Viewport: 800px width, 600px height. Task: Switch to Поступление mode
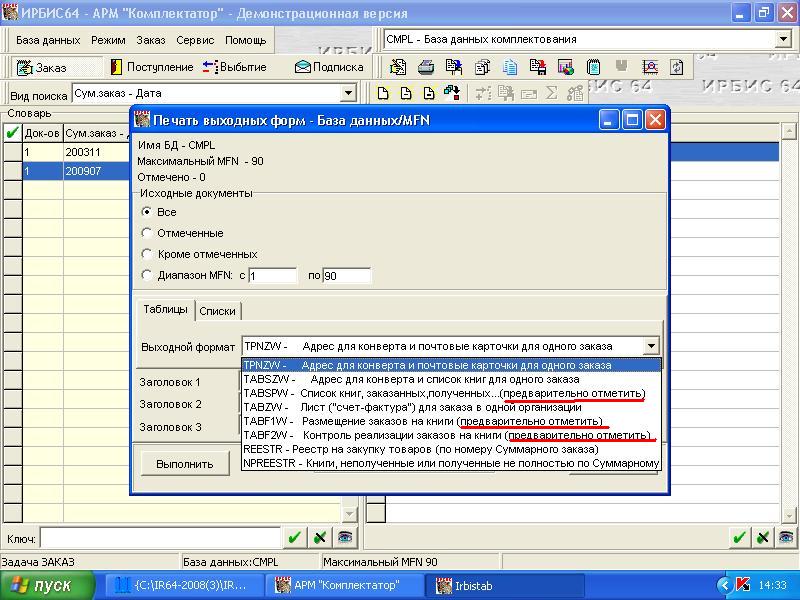click(x=152, y=67)
